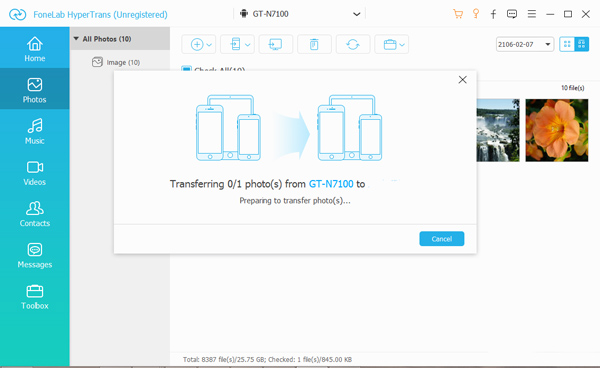Click 'Preparing to transfer photo(s)...' text
600x368 pixels.
pos(295,200)
